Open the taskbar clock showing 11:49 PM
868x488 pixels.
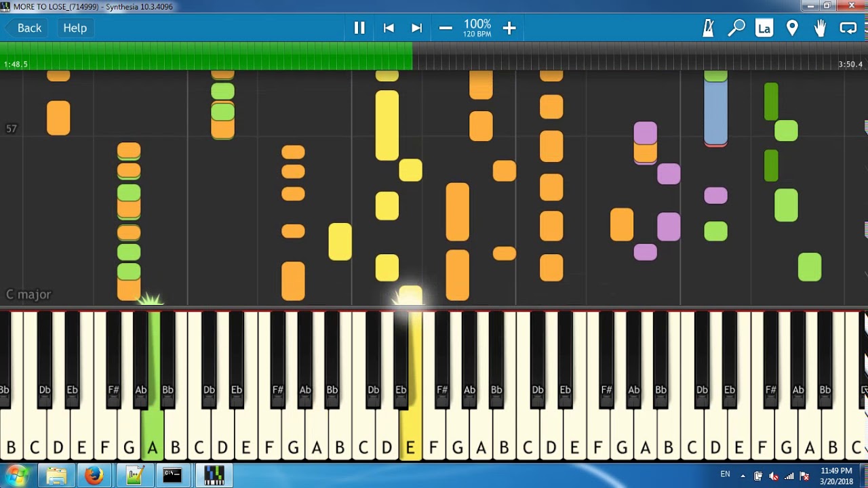click(836, 476)
